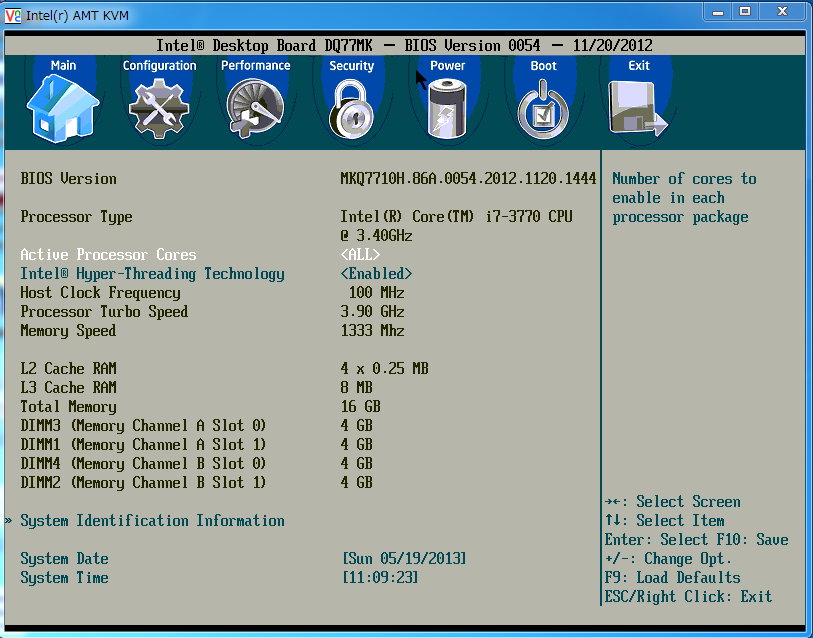This screenshot has width=813, height=638.
Task: Switch to the Boot tab label
Action: 543,66
